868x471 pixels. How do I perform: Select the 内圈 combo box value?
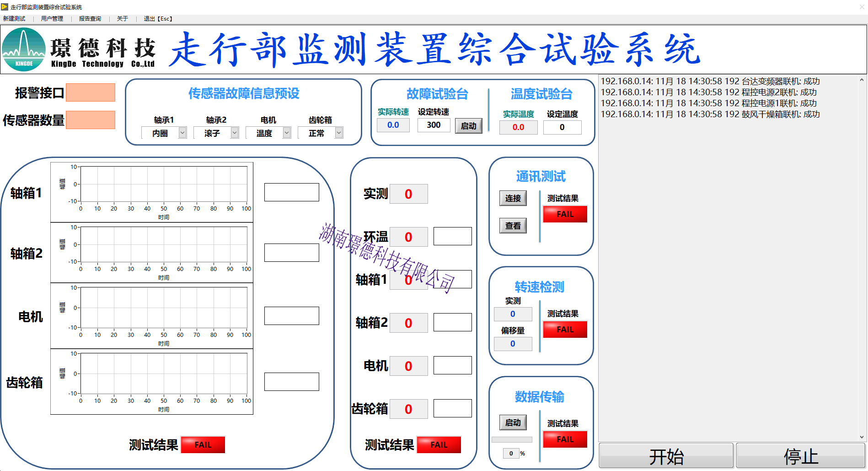[160, 133]
